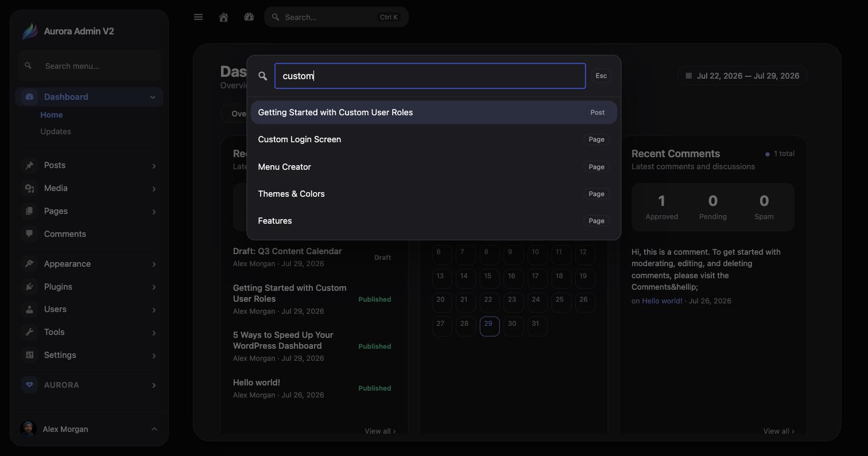
Task: Select calendar day 30
Action: (x=512, y=325)
